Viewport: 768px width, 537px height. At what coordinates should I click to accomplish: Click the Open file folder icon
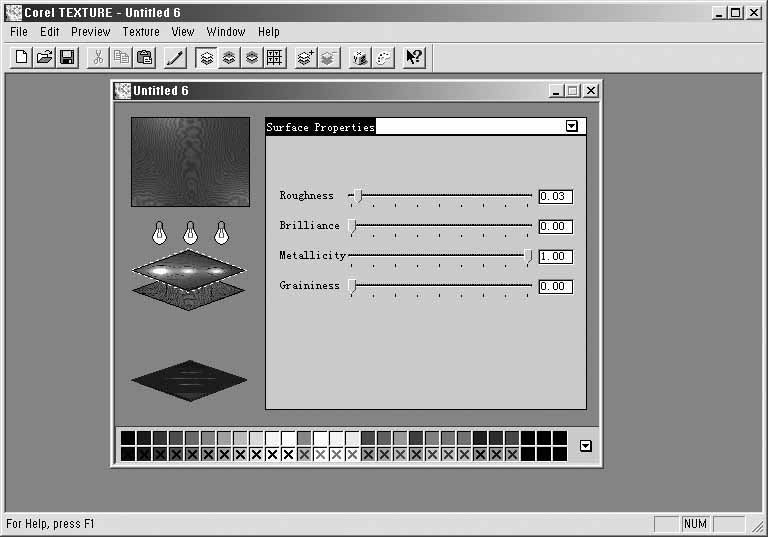pyautogui.click(x=44, y=57)
